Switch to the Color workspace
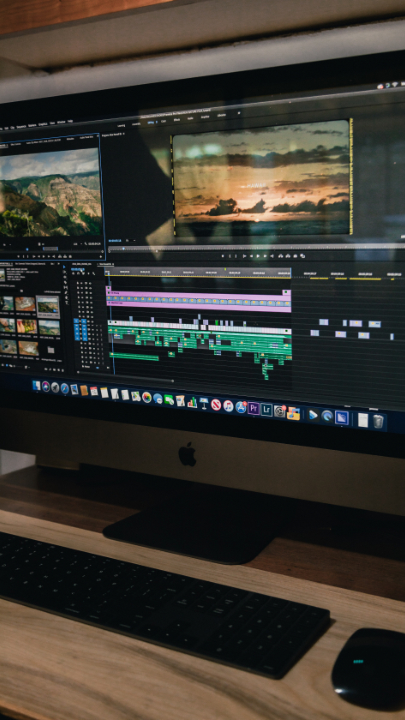The height and width of the screenshot is (720, 405). click(164, 121)
